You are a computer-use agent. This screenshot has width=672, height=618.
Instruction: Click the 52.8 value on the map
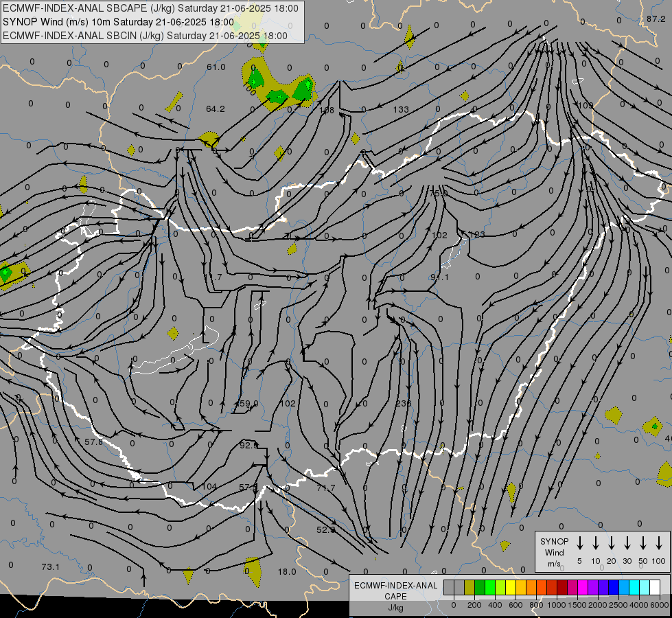click(x=326, y=529)
